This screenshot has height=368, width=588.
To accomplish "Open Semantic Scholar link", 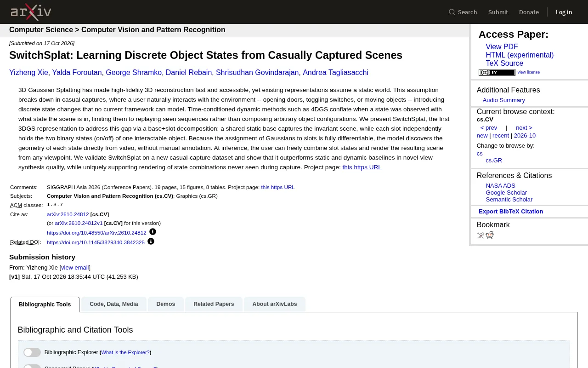I will click(x=509, y=200).
